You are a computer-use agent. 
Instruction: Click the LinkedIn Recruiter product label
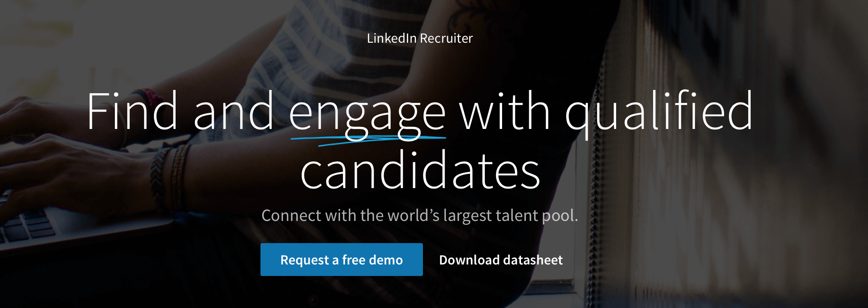pos(420,38)
